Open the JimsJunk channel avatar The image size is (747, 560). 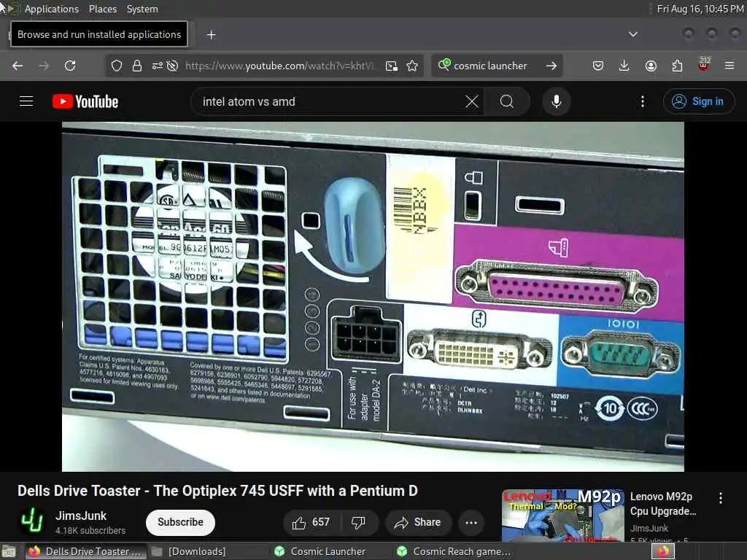(x=32, y=521)
